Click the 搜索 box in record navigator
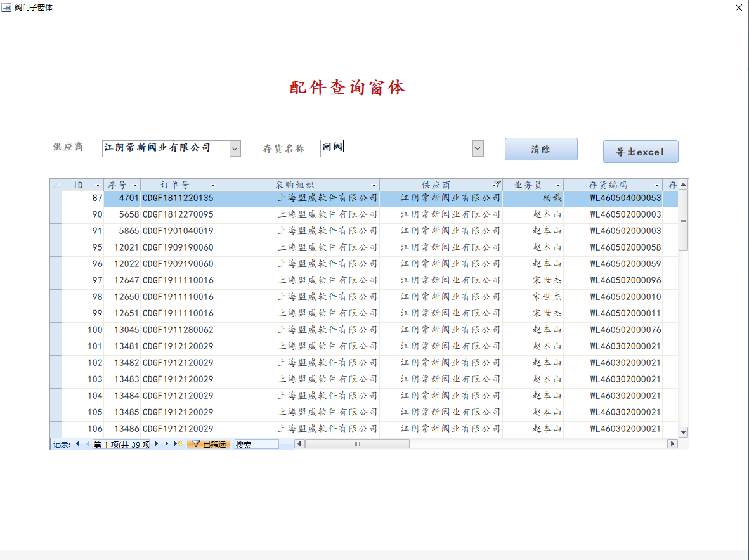The height and width of the screenshot is (560, 749). point(256,445)
